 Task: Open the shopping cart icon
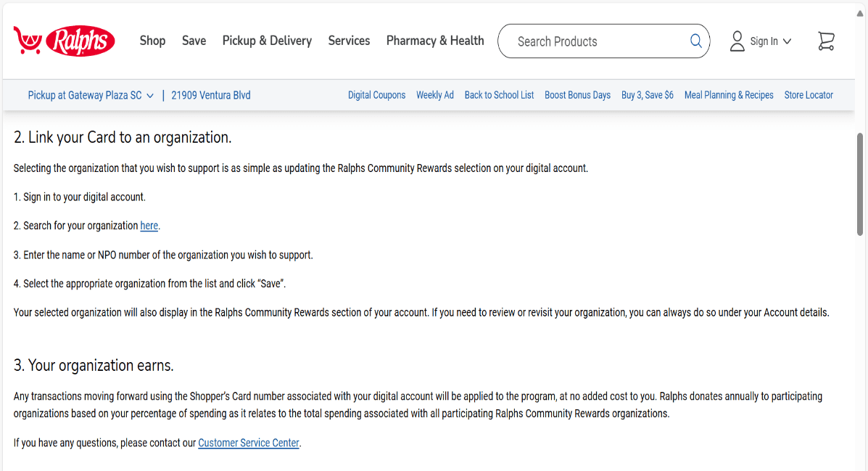826,41
